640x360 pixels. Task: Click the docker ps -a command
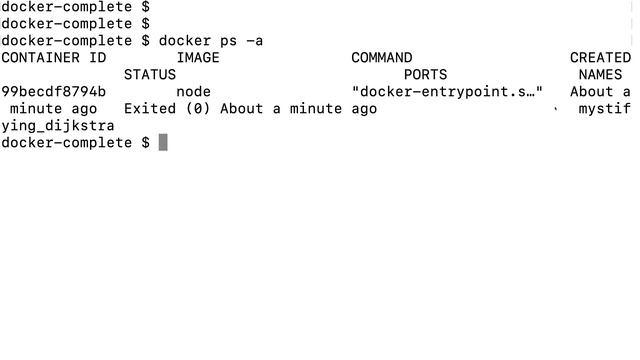click(211, 41)
